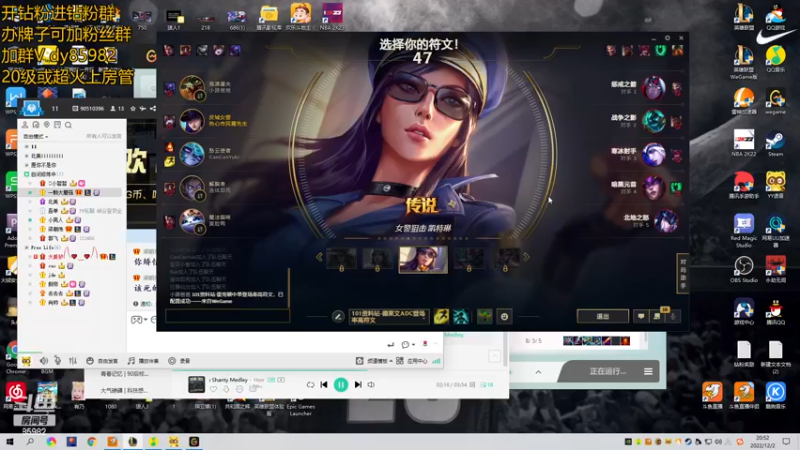
Task: Click the League champion select chat input
Action: 228,316
